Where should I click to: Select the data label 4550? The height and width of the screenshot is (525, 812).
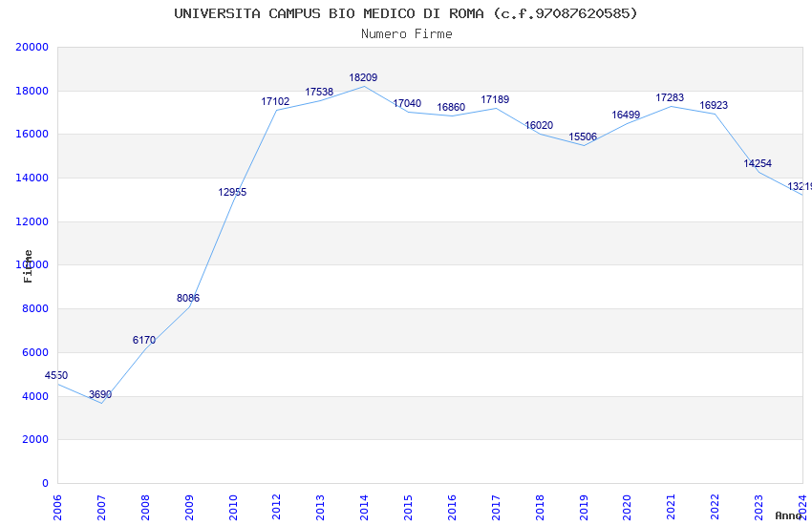coord(56,375)
